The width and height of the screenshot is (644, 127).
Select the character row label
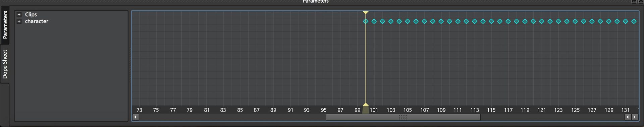pos(37,21)
